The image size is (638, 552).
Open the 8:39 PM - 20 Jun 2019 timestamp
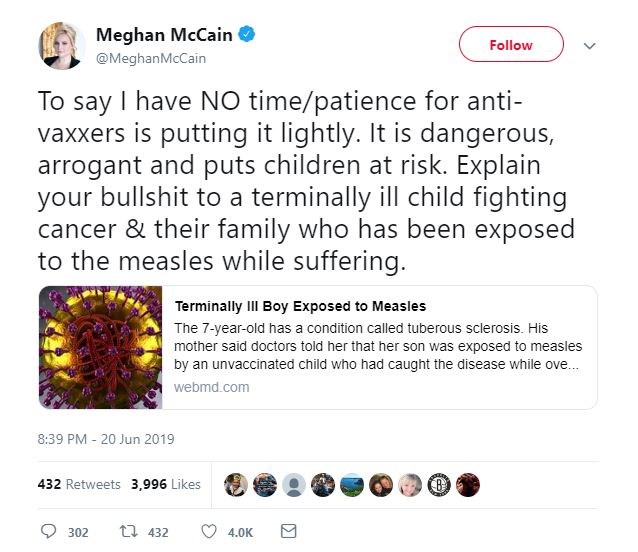106,439
